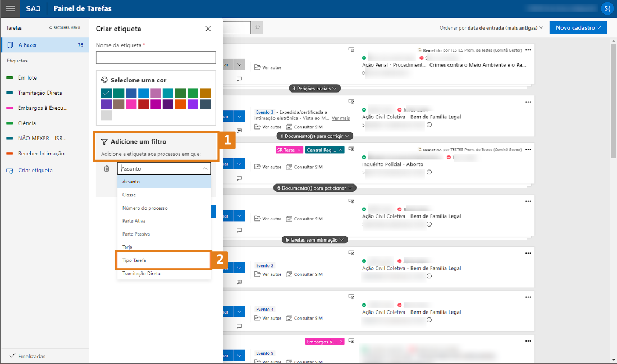The height and width of the screenshot is (364, 617).
Task: Click info icon on Inquérito Policial card
Action: (x=429, y=172)
